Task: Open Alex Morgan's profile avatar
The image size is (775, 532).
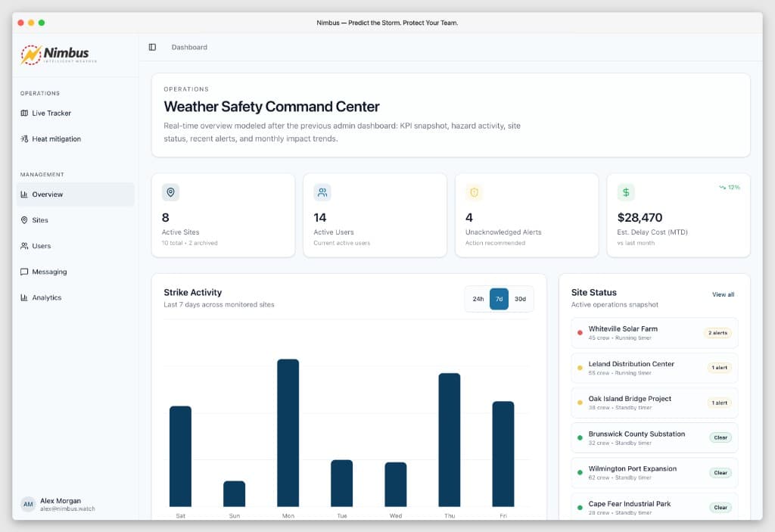Action: pyautogui.click(x=28, y=504)
